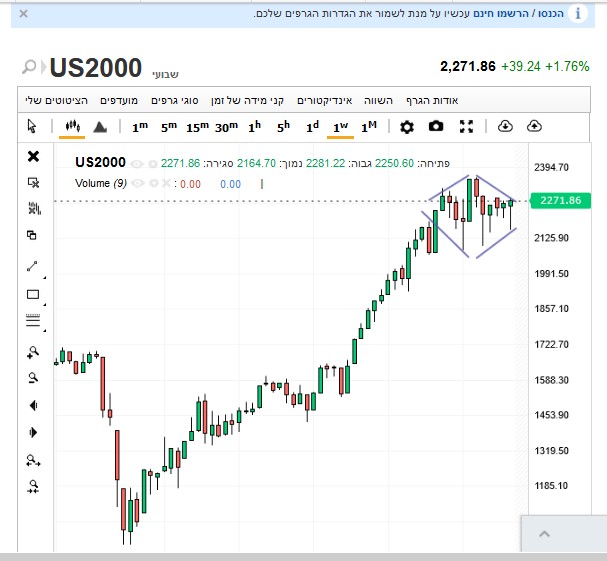Switch to area chart type

point(100,127)
